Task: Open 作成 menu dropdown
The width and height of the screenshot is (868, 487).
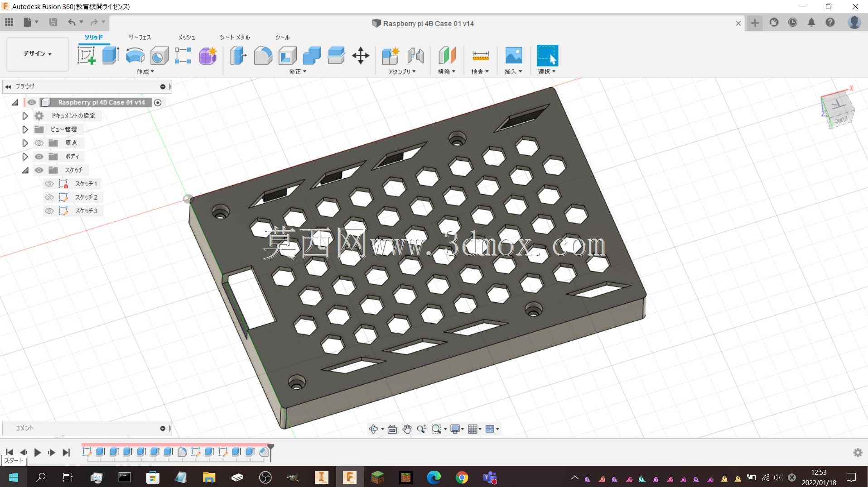Action: click(x=145, y=72)
